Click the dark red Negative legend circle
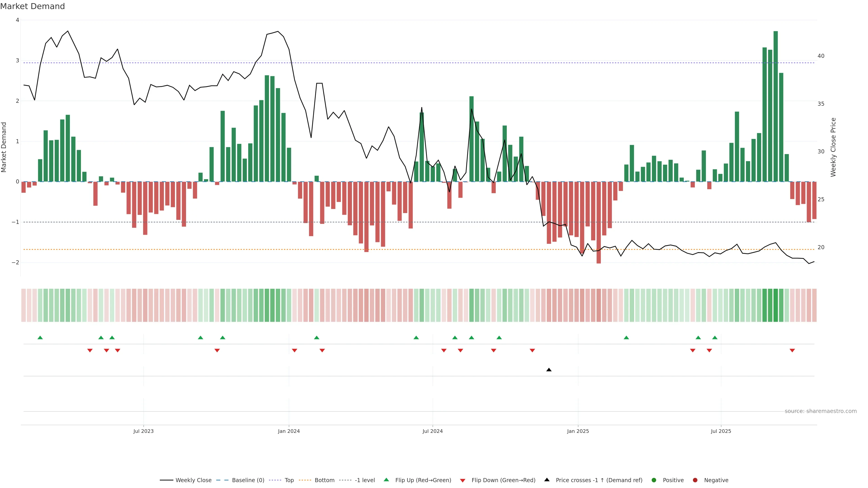 (x=695, y=480)
